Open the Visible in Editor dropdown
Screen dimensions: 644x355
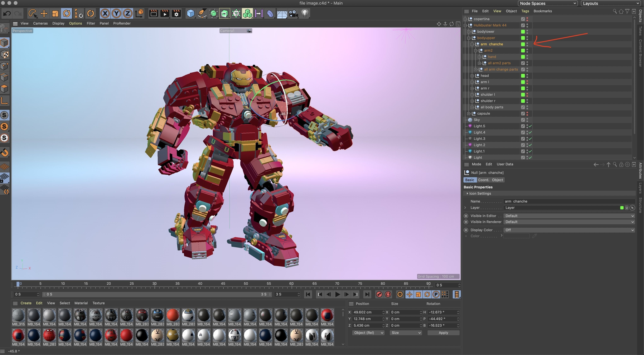click(569, 216)
